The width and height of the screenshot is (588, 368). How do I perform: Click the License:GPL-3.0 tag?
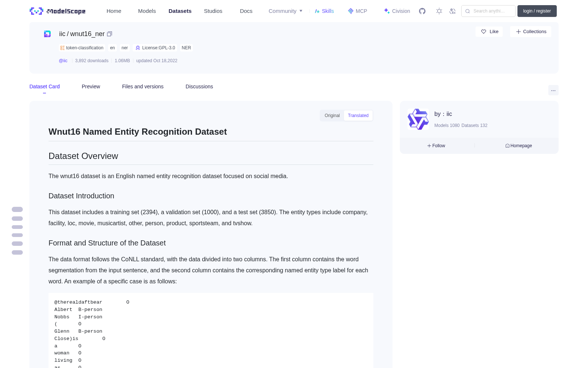coord(155,48)
